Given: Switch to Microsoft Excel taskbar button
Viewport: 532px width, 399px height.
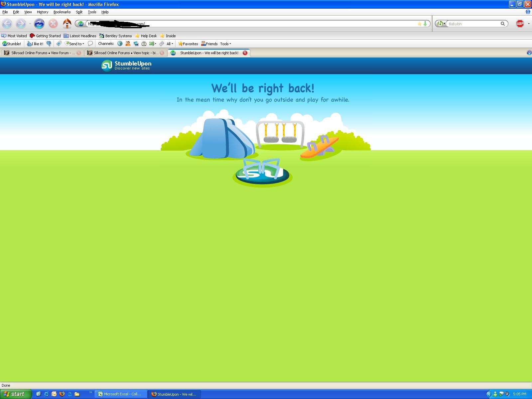Looking at the screenshot, I should click(121, 394).
